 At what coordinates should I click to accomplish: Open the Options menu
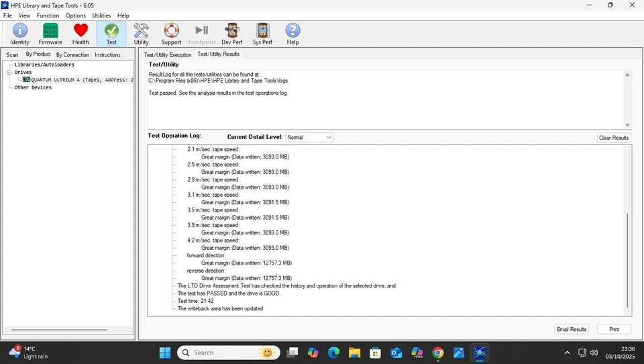point(76,15)
